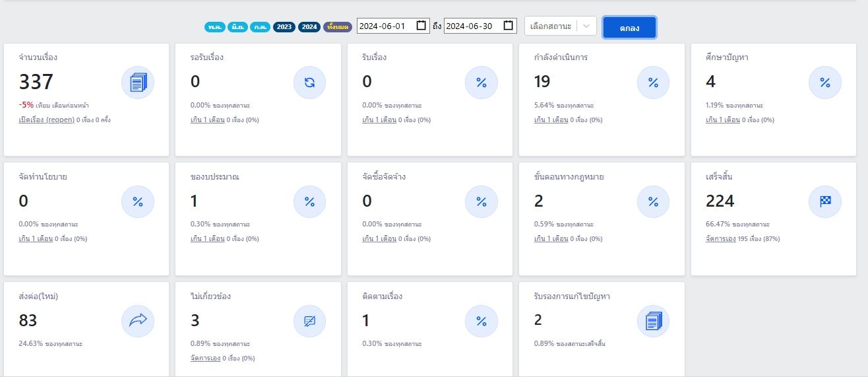Click จัดการเอง link in เสร็จสิ้น card
The image size is (868, 377).
pyautogui.click(x=720, y=239)
